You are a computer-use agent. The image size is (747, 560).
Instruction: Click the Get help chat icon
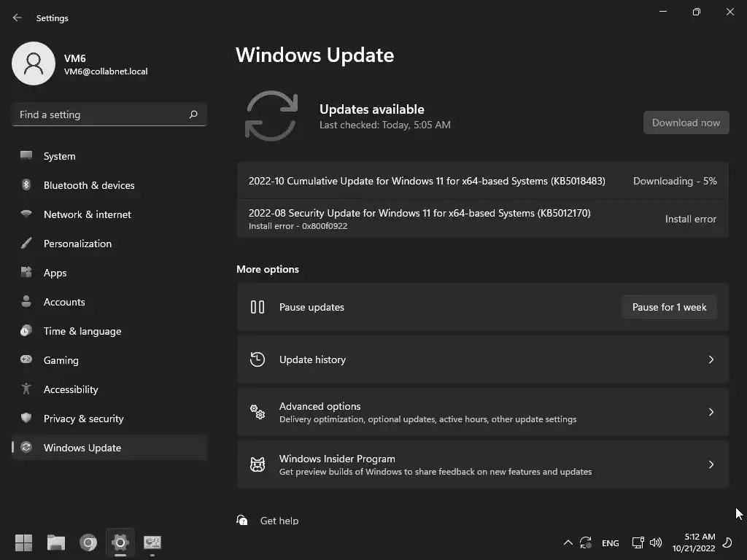(242, 520)
